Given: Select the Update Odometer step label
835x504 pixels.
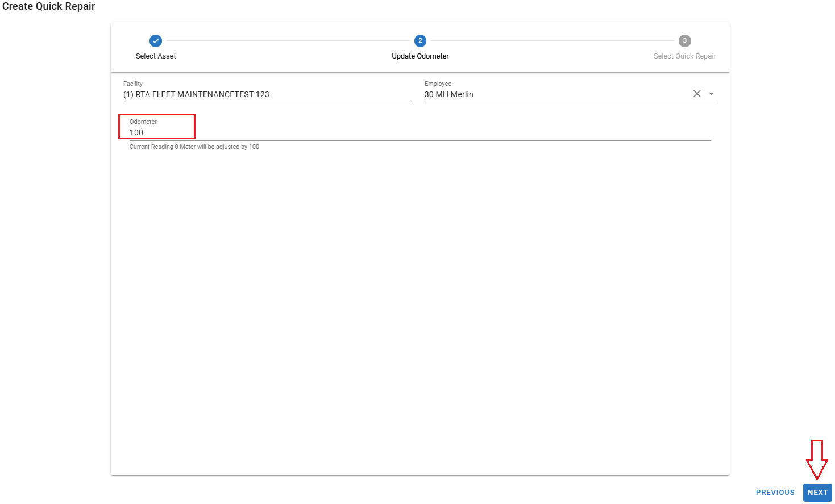Looking at the screenshot, I should (x=420, y=56).
